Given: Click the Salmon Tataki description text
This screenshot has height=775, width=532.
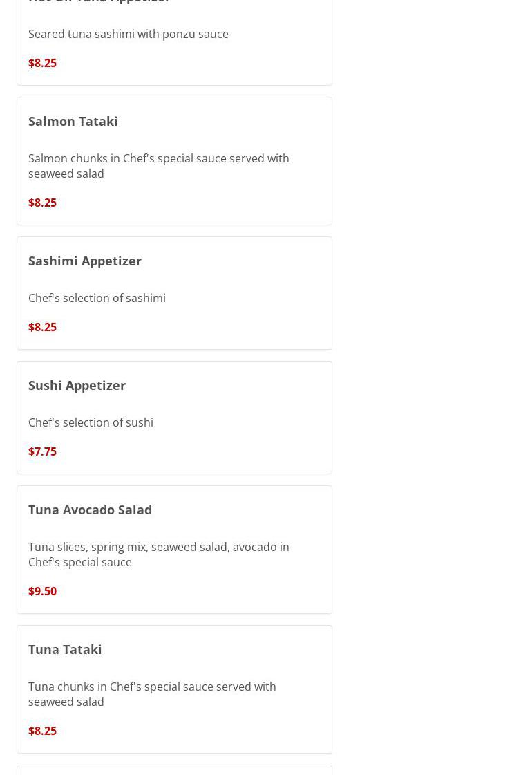Looking at the screenshot, I should (x=158, y=166).
